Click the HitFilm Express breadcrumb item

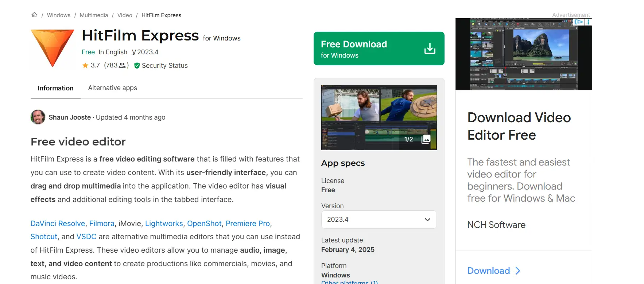(x=161, y=15)
